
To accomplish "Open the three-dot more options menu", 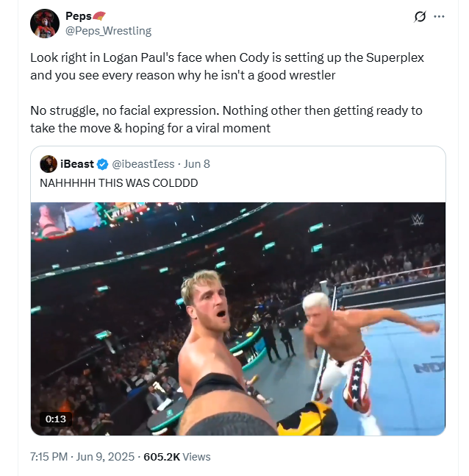I will pyautogui.click(x=440, y=16).
